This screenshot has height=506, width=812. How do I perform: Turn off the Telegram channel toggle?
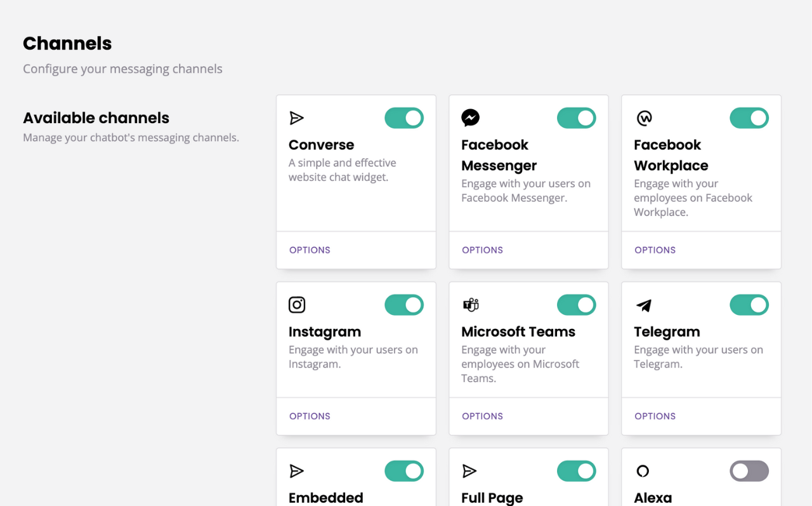(749, 305)
